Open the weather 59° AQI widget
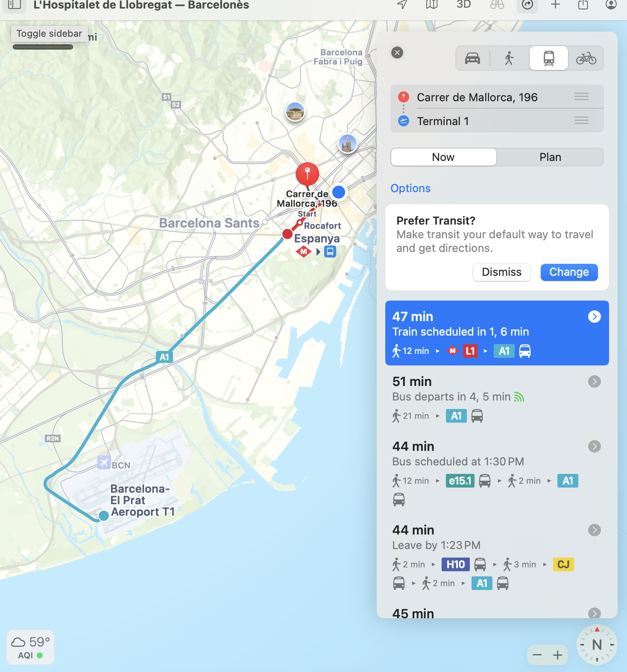The width and height of the screenshot is (627, 672). (30, 647)
